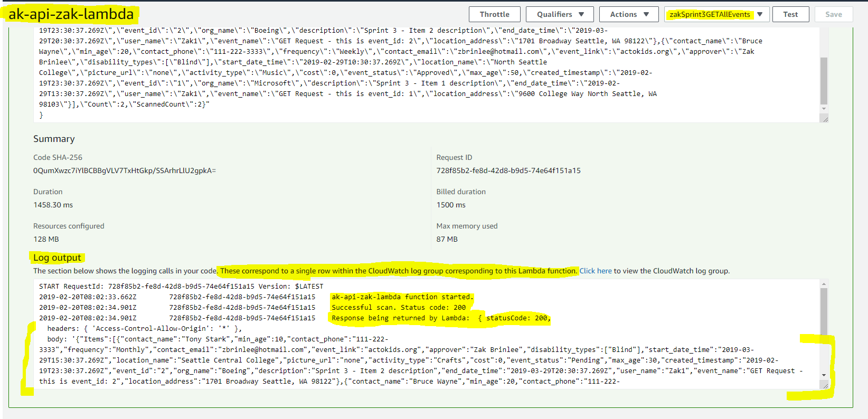Click the Duration value 1458.30 ms
This screenshot has height=419, width=868.
[53, 205]
